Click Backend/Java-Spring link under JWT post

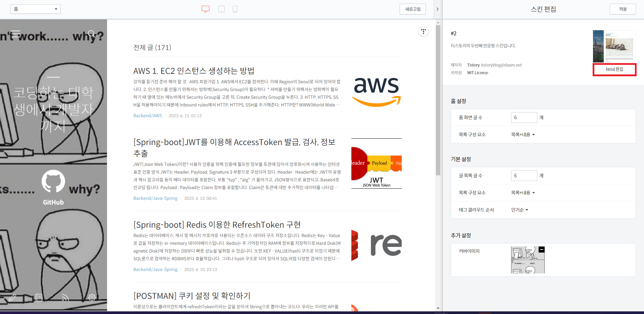click(155, 198)
